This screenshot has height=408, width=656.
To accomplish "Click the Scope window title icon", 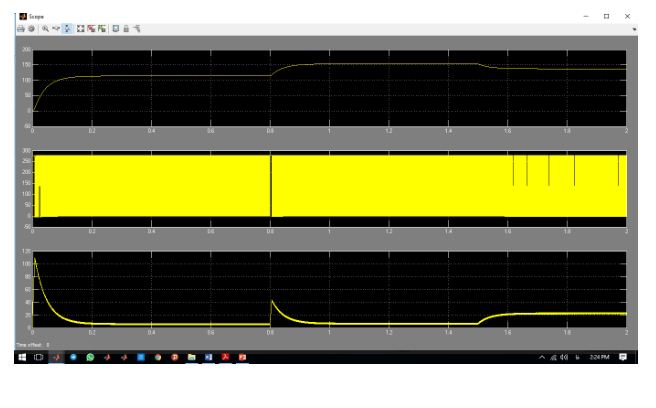I will click(23, 16).
